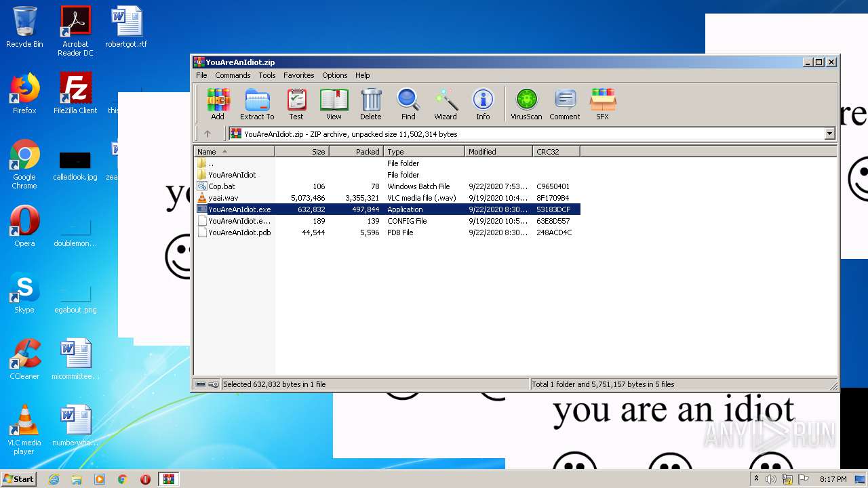Open Google Chrome desktop shortcut
Image resolution: width=868 pixels, height=488 pixels.
point(24,164)
